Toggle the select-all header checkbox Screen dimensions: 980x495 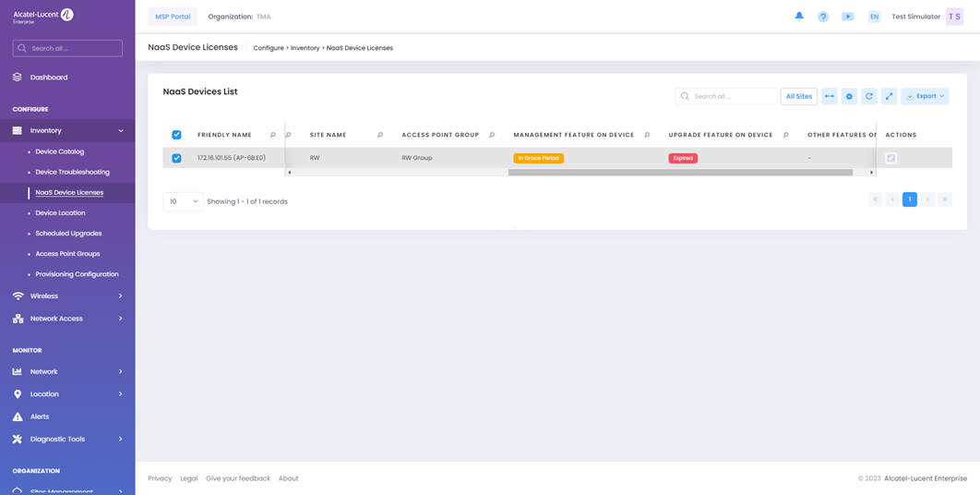click(177, 135)
